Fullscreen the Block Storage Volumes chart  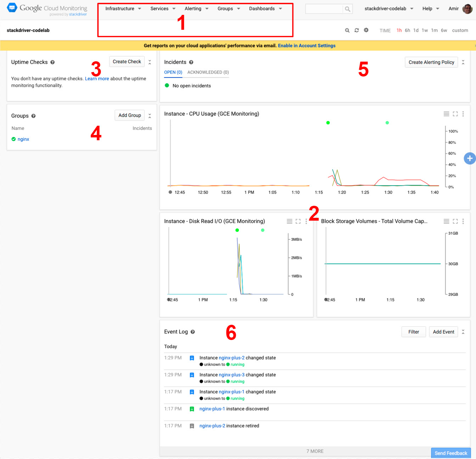pos(455,221)
